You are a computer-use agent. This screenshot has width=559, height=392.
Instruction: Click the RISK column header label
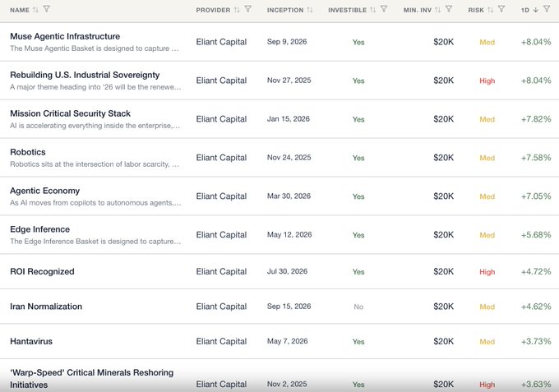[476, 10]
